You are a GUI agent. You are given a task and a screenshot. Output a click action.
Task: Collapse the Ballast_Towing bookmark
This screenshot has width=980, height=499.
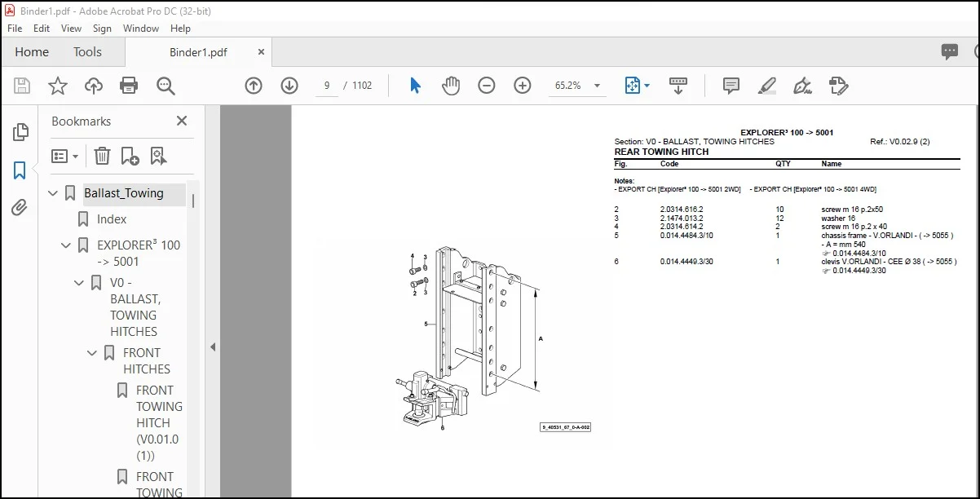coord(54,194)
